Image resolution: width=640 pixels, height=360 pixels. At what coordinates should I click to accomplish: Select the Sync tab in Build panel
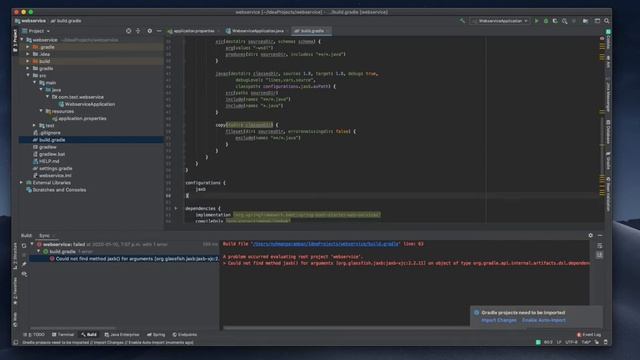(46, 236)
